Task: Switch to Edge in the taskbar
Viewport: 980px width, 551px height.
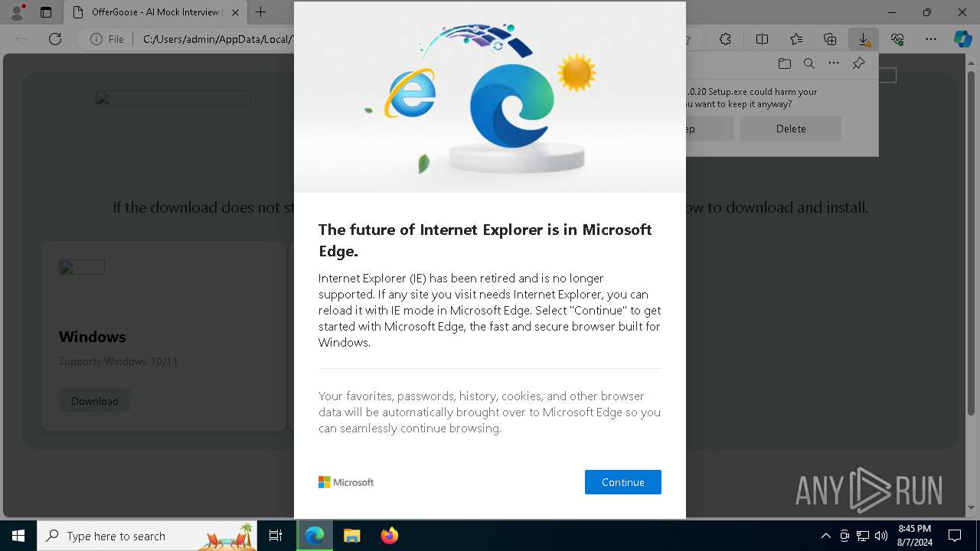Action: point(315,536)
